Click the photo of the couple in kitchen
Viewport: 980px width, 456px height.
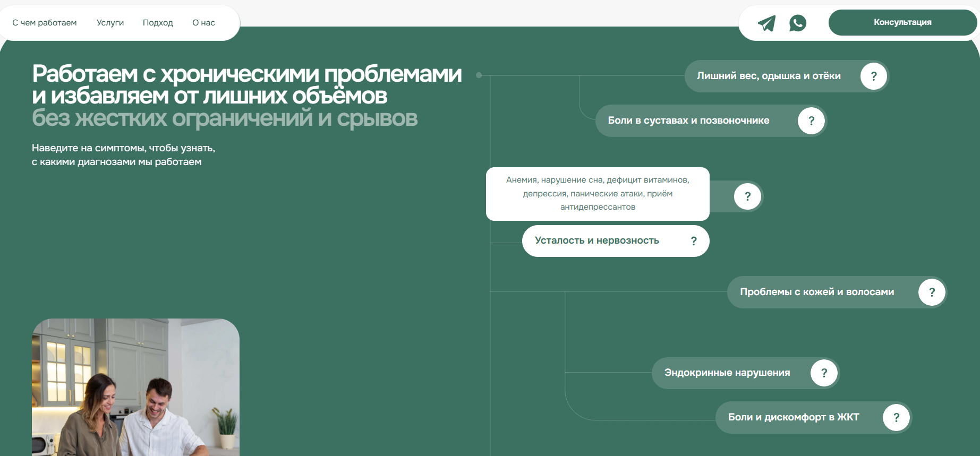pyautogui.click(x=135, y=387)
